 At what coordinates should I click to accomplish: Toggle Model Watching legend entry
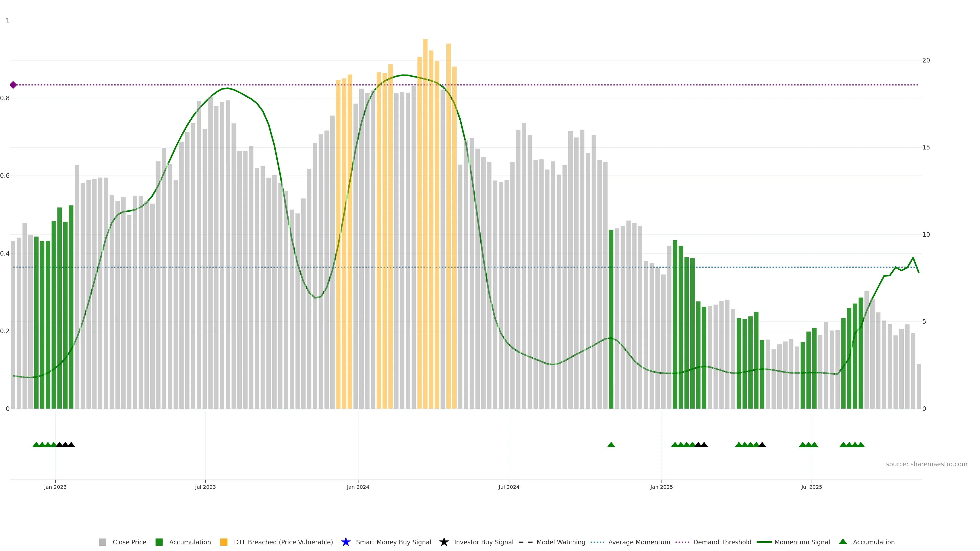[x=561, y=542]
